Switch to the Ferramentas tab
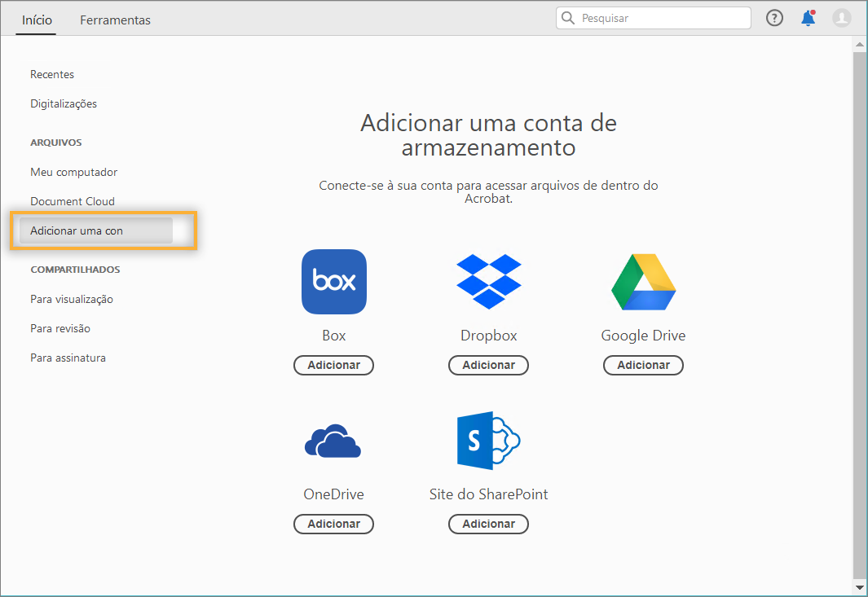 click(115, 20)
